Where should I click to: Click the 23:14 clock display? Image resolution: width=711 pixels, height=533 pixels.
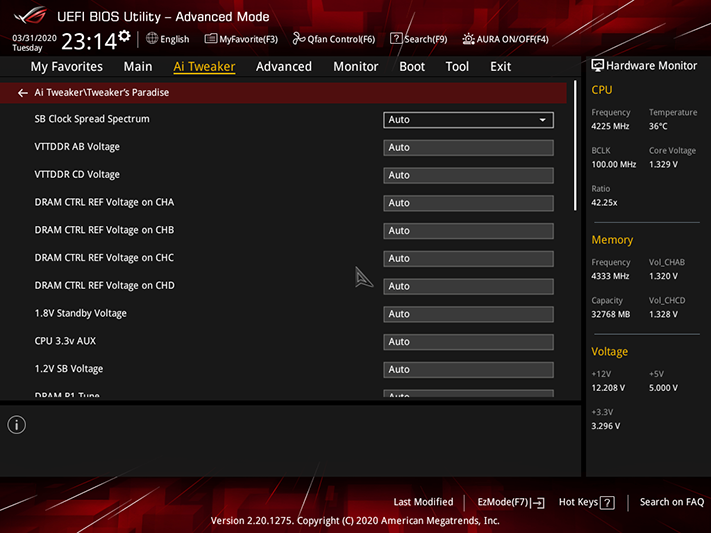89,42
